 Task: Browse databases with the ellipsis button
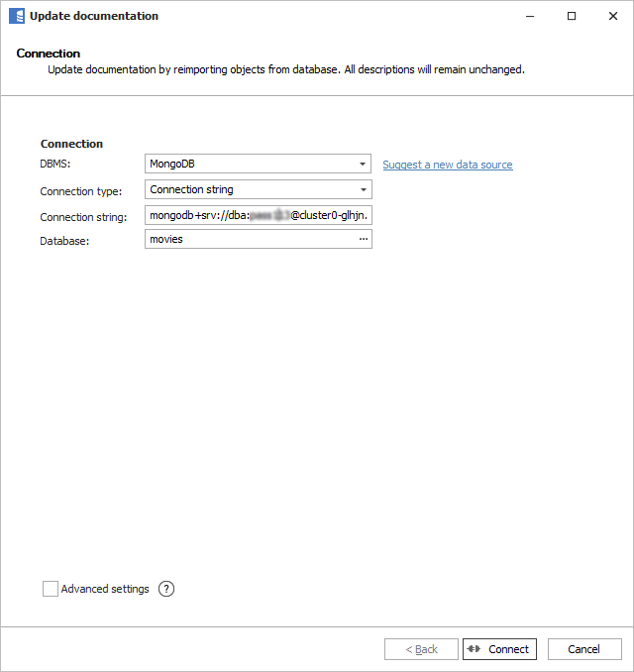tap(363, 239)
